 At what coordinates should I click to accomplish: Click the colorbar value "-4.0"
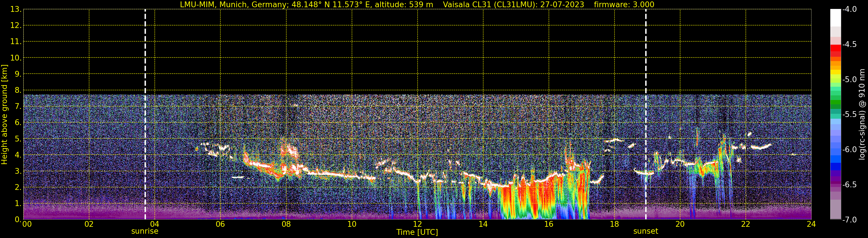850,9
